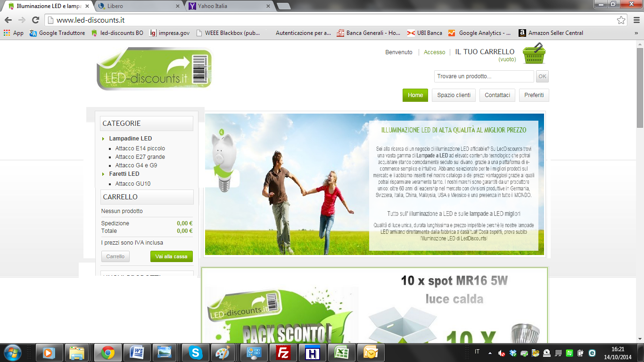
Task: Open the Google Traduttore bookmark
Action: pos(57,33)
